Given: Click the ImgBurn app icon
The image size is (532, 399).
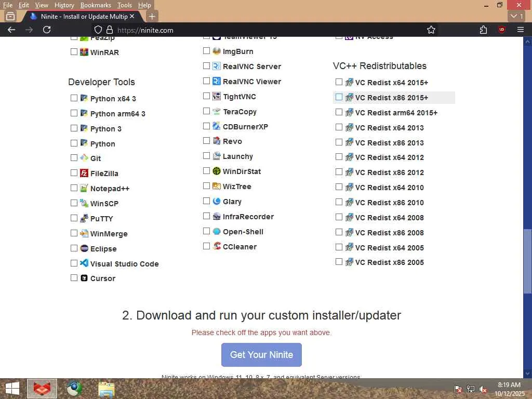Looking at the screenshot, I should (217, 51).
